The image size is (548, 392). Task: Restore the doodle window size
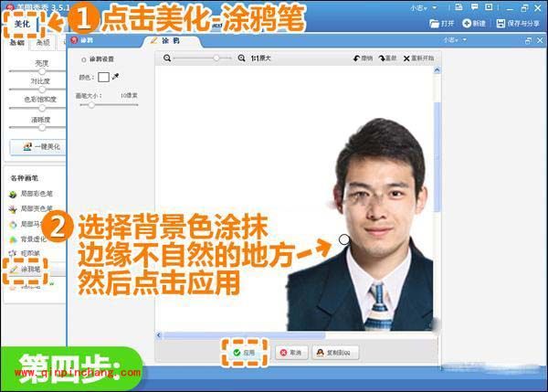(x=528, y=40)
